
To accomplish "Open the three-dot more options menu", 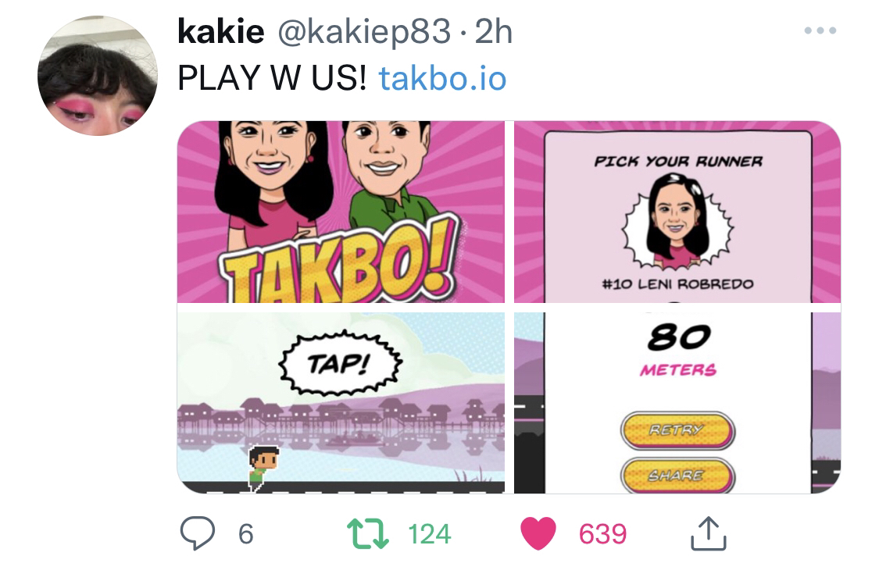I will click(820, 30).
